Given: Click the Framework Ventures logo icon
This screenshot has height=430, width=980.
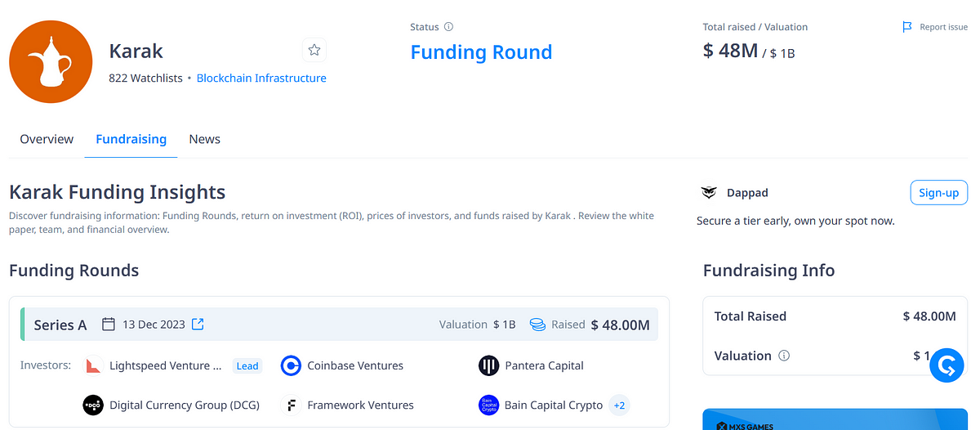Looking at the screenshot, I should pyautogui.click(x=291, y=405).
